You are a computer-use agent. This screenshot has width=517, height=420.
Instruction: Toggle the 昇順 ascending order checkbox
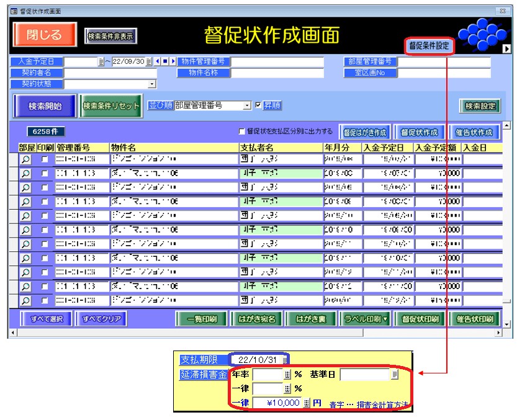[x=259, y=105]
